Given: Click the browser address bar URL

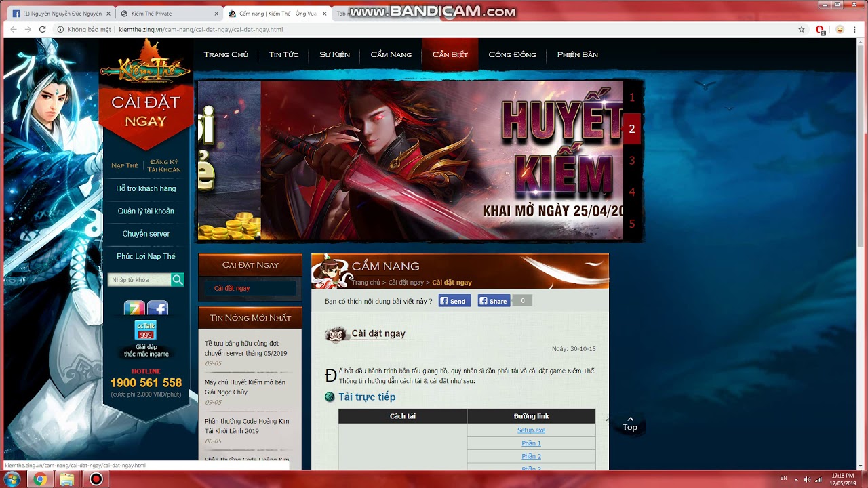Looking at the screenshot, I should pyautogui.click(x=201, y=30).
